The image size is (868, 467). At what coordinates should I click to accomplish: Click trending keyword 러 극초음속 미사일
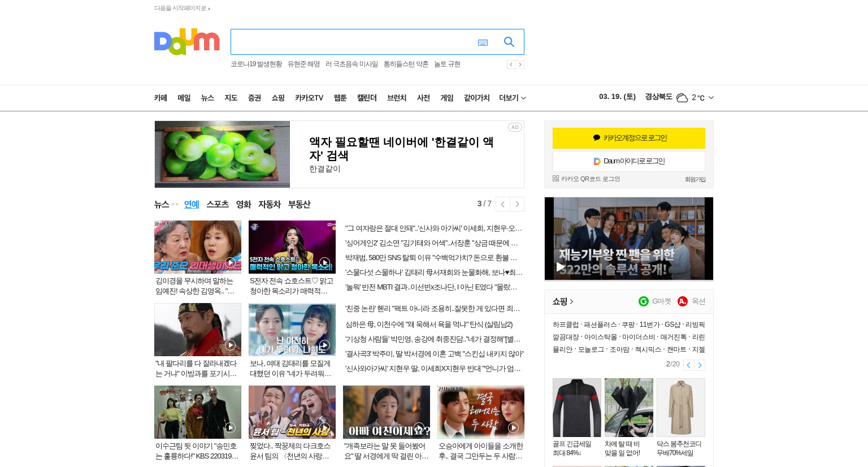coord(351,64)
